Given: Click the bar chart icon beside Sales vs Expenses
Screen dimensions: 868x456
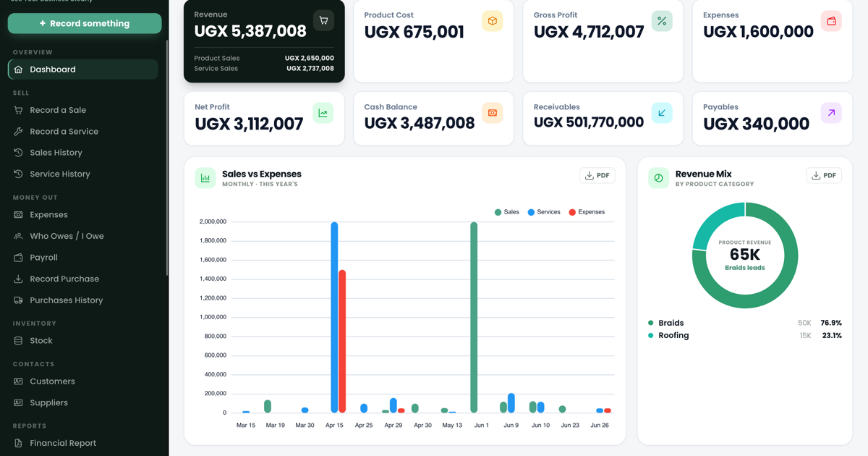Looking at the screenshot, I should click(x=205, y=178).
